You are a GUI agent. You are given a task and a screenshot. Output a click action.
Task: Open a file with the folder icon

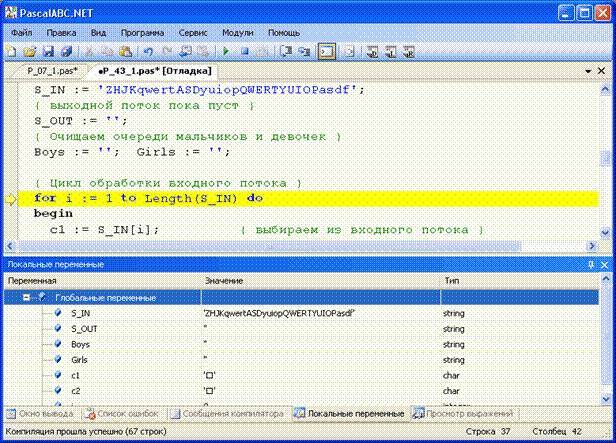pos(30,52)
